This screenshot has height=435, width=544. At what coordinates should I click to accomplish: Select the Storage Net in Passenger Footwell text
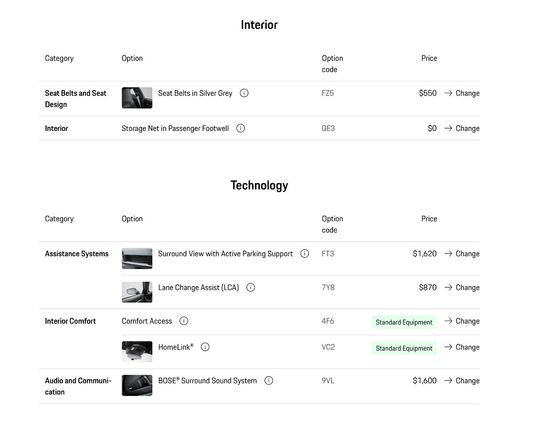pyautogui.click(x=175, y=128)
